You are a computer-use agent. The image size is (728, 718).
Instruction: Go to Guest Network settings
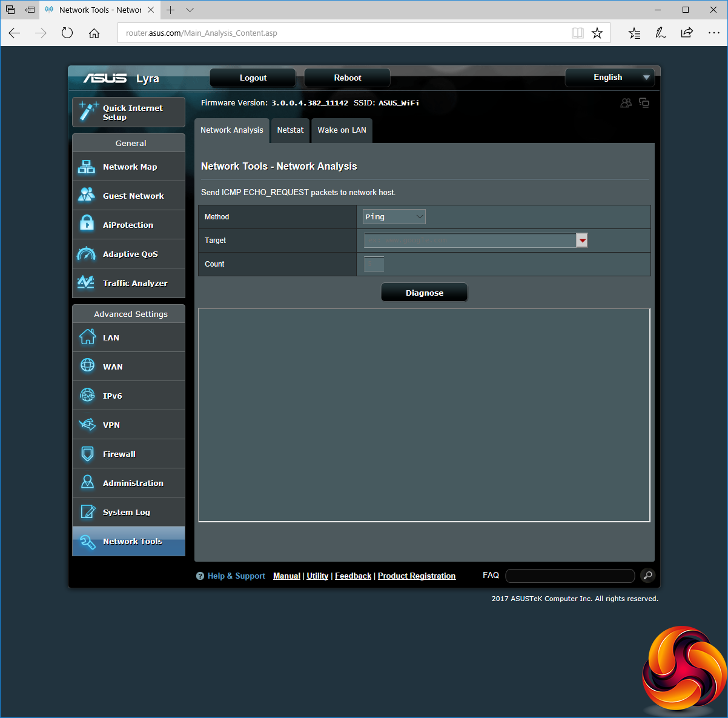click(128, 196)
